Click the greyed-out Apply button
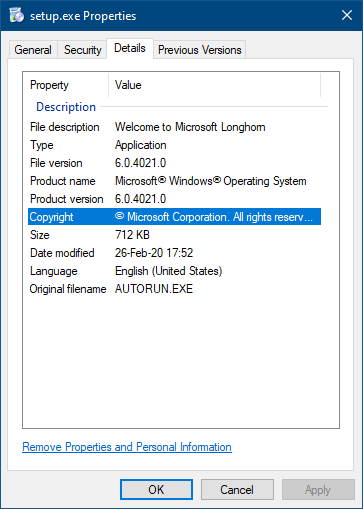Viewport: 363px width, 509px height. pos(318,490)
